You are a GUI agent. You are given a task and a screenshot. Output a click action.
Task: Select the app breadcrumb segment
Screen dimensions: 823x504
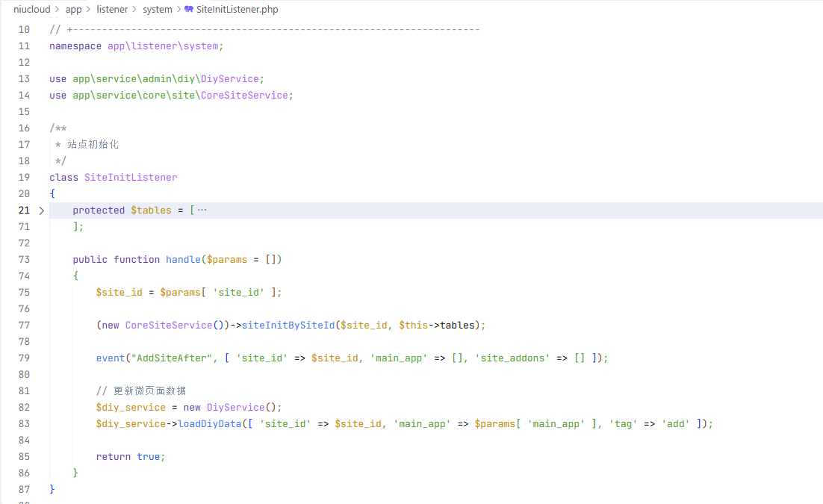pos(74,10)
